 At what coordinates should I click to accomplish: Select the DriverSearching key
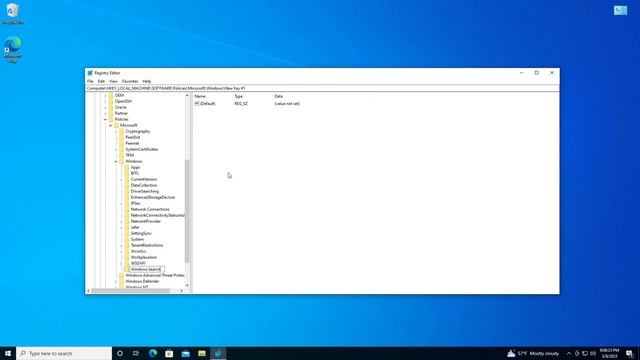pos(145,191)
